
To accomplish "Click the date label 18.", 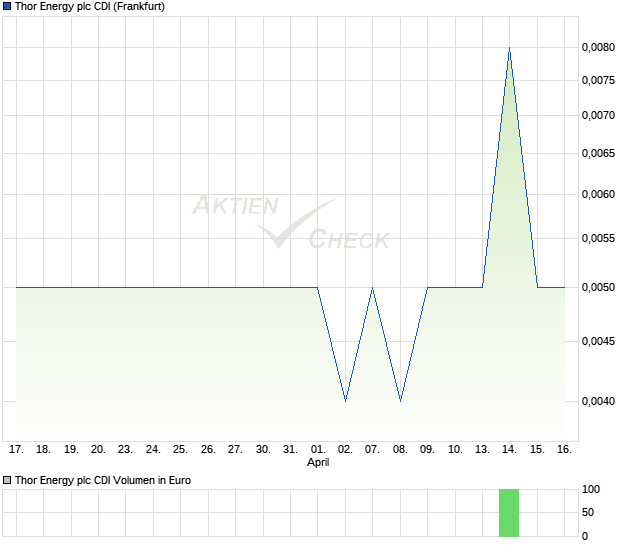I will [x=43, y=450].
